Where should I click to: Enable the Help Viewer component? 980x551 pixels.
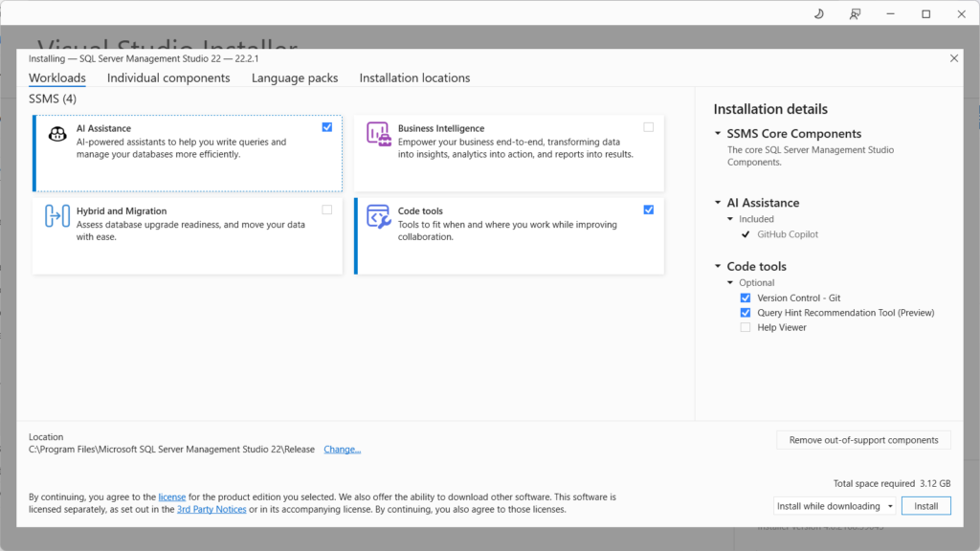[x=746, y=327]
